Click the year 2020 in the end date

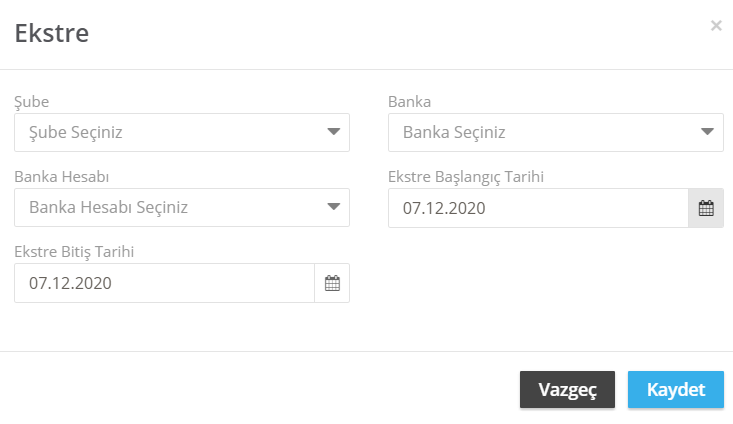tap(93, 283)
